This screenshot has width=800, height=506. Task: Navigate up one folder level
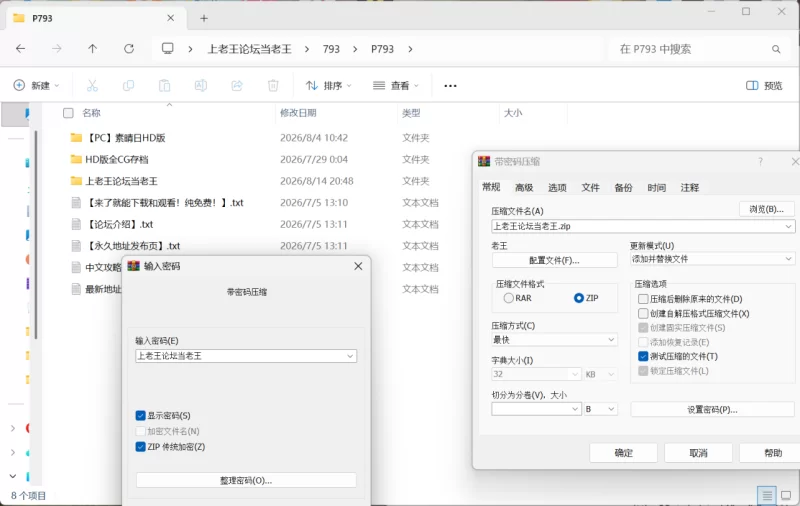pos(92,49)
